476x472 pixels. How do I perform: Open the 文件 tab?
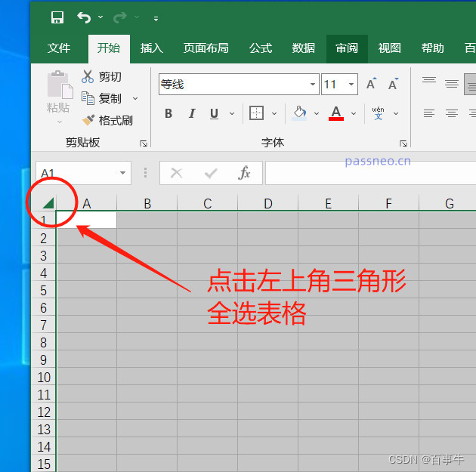[x=59, y=48]
